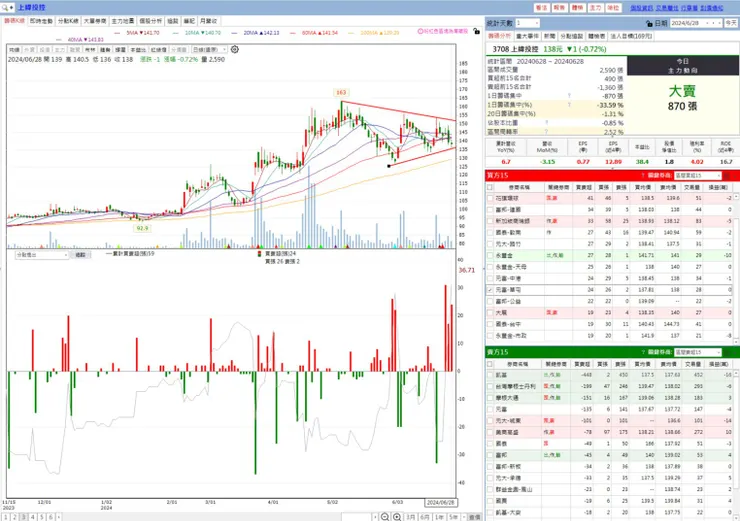Click the 60MA legend line marker
The width and height of the screenshot is (740, 521).
pyautogui.click(x=294, y=33)
